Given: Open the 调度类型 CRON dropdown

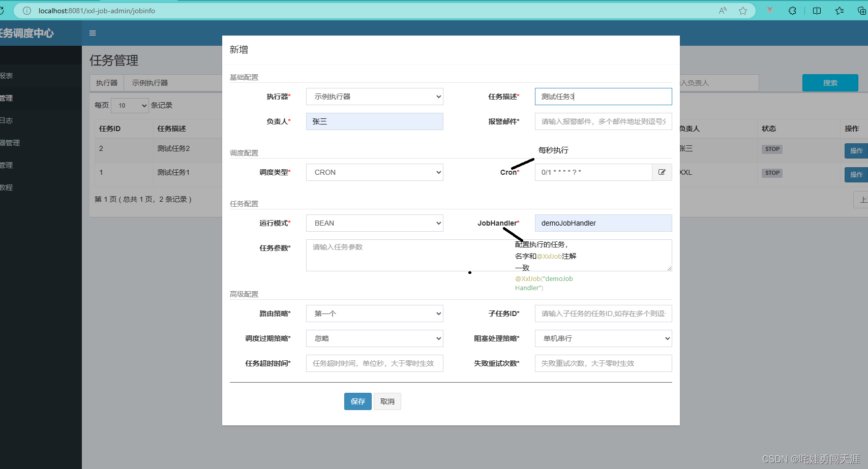Looking at the screenshot, I should [375, 172].
